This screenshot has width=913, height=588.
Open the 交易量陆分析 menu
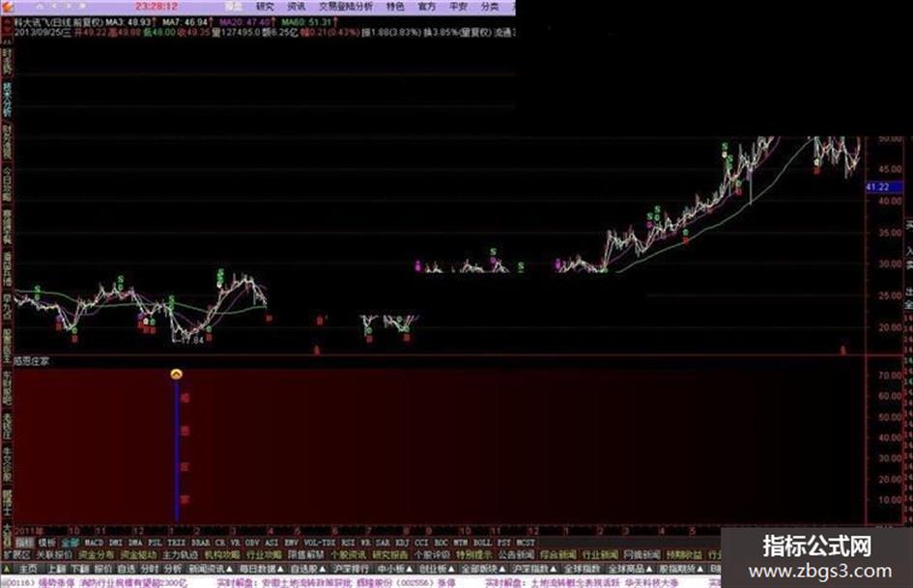346,7
